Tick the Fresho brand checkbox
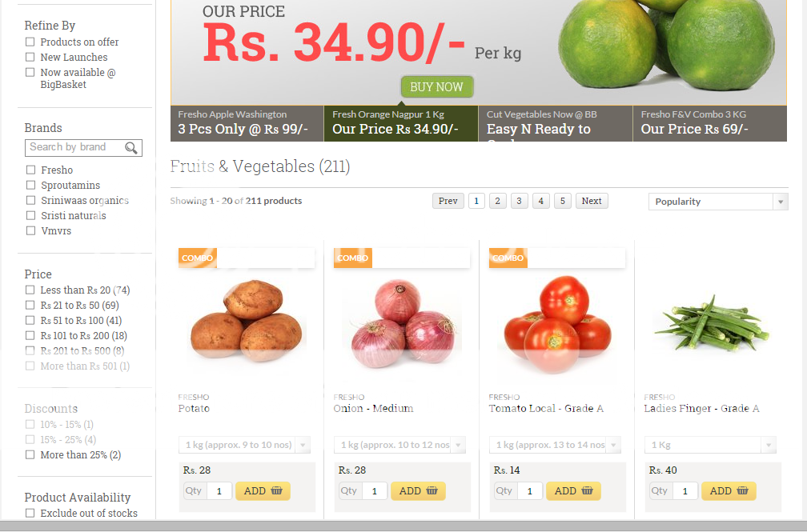The image size is (807, 532). [31, 170]
